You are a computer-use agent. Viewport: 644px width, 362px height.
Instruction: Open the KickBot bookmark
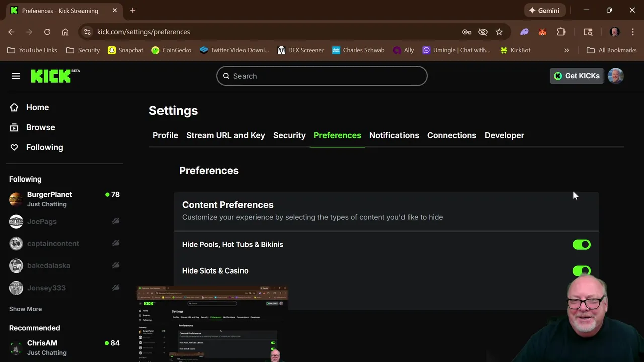[x=515, y=50]
